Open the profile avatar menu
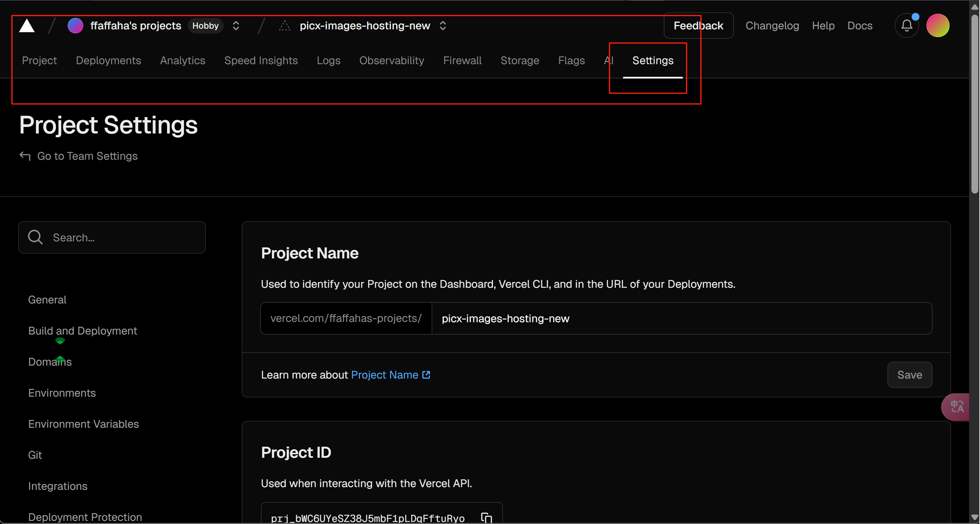 coord(937,25)
